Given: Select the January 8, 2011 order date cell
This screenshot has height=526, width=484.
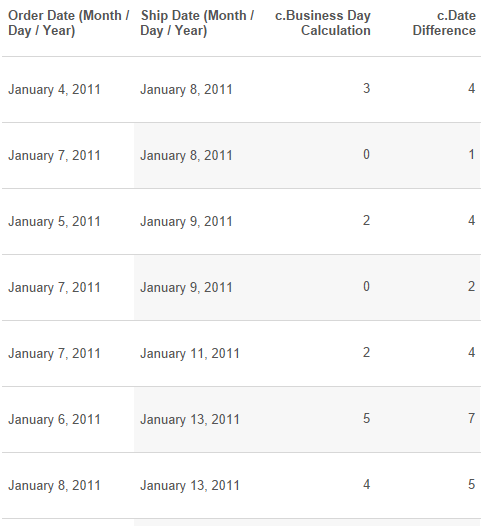Looking at the screenshot, I should (x=54, y=485).
